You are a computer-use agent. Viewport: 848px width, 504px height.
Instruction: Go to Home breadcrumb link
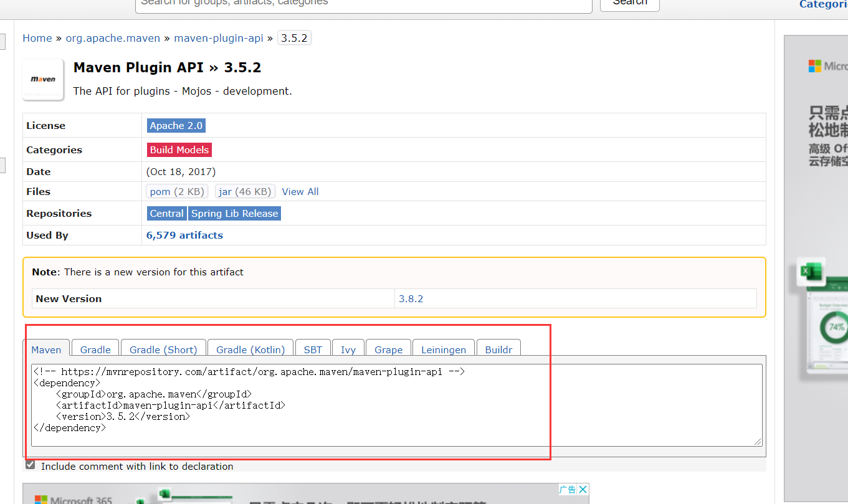coord(37,38)
